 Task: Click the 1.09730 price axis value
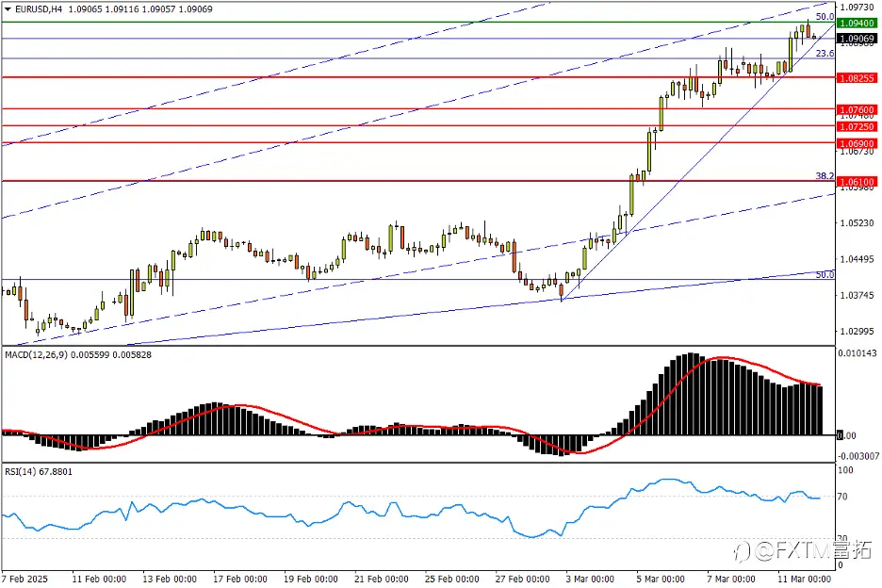coord(857,8)
